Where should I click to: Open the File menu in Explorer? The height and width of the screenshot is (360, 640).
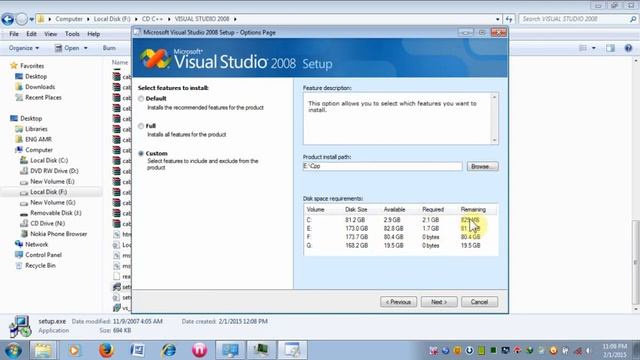tap(14, 34)
